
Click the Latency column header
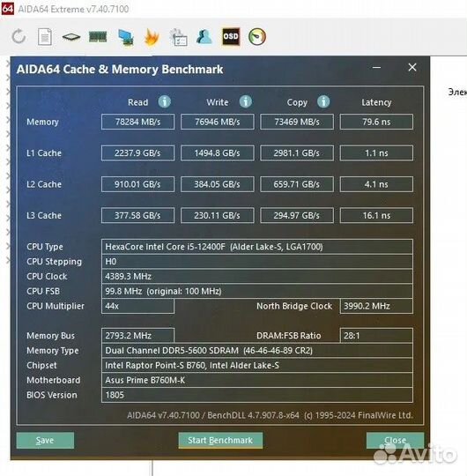click(x=376, y=102)
